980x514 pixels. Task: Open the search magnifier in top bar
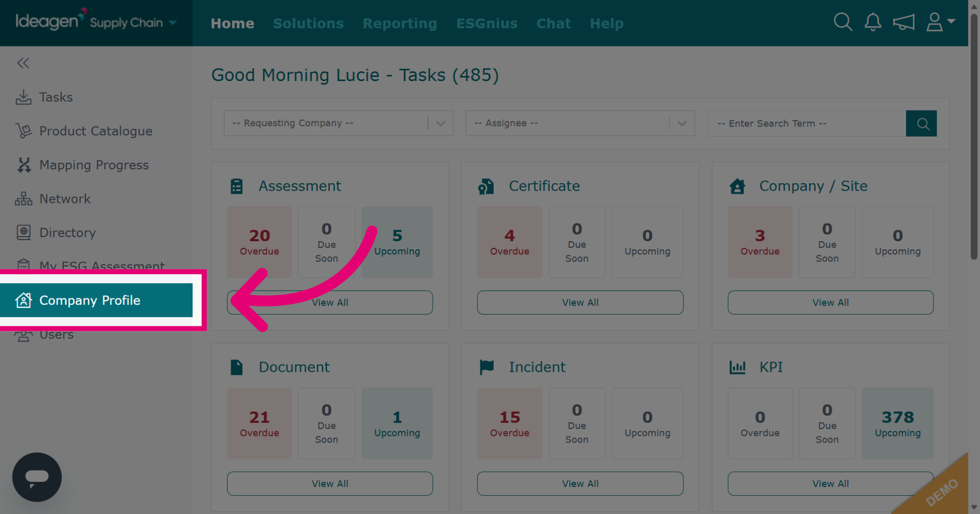pos(843,22)
